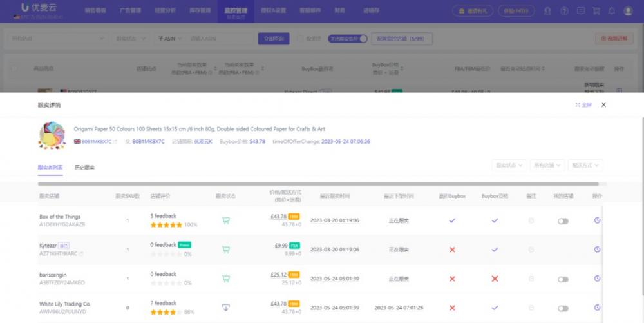Open the 所有站点 dropdown in background filter bar

pyautogui.click(x=57, y=39)
